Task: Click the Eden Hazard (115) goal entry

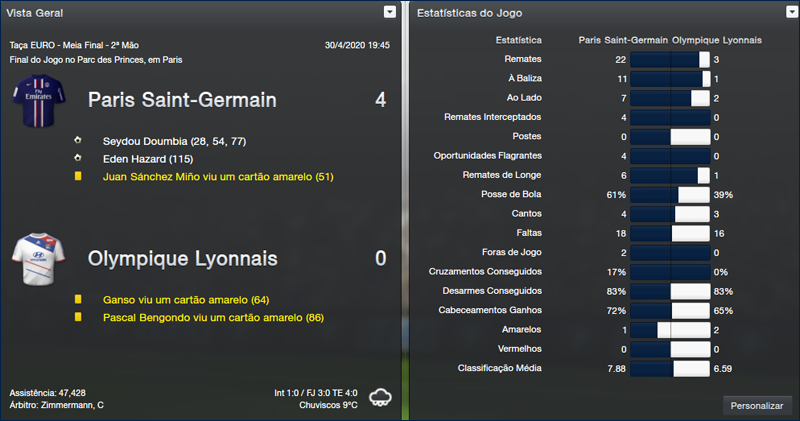Action: click(x=152, y=158)
